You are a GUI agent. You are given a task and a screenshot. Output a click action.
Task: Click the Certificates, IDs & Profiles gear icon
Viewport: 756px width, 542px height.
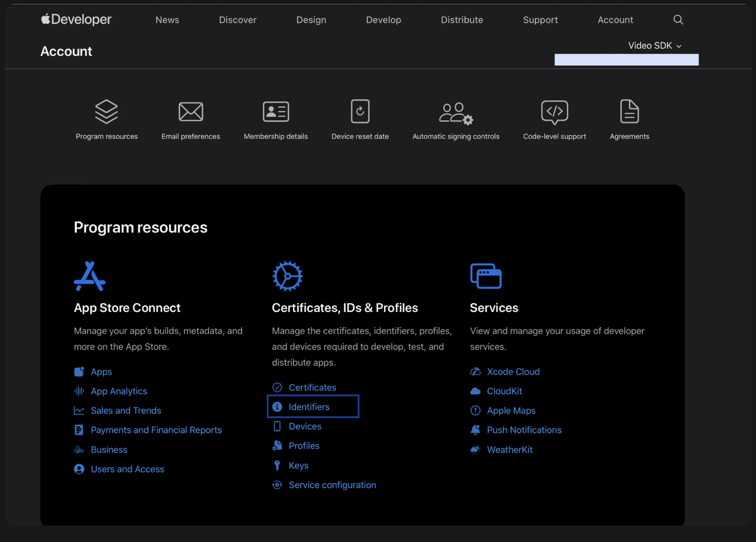287,276
